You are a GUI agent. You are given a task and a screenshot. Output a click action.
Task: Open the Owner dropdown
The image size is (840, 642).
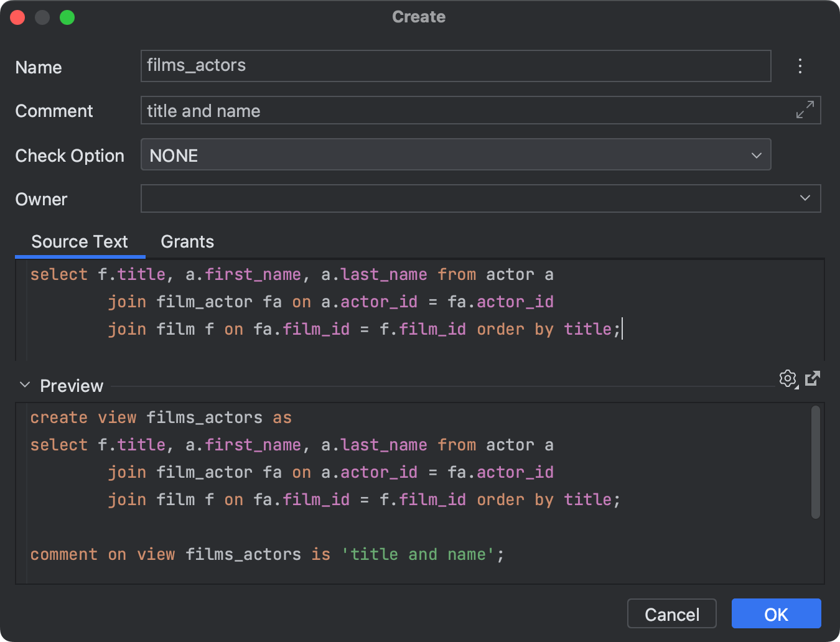pyautogui.click(x=805, y=198)
